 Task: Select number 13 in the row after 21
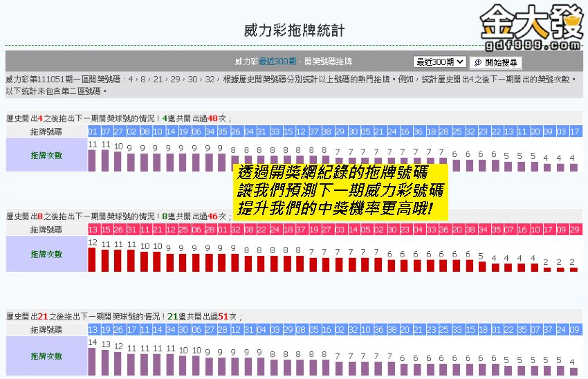coord(93,329)
